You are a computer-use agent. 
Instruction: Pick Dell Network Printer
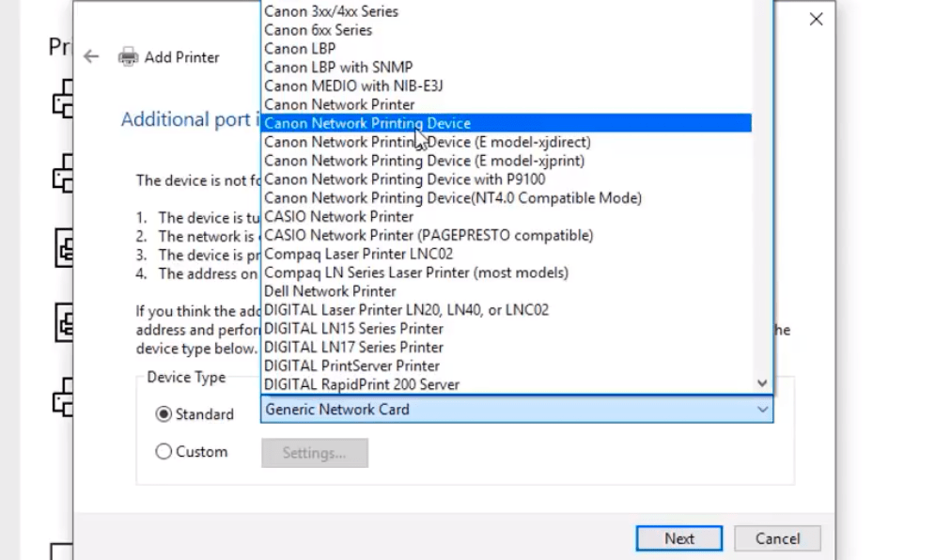(x=507, y=291)
